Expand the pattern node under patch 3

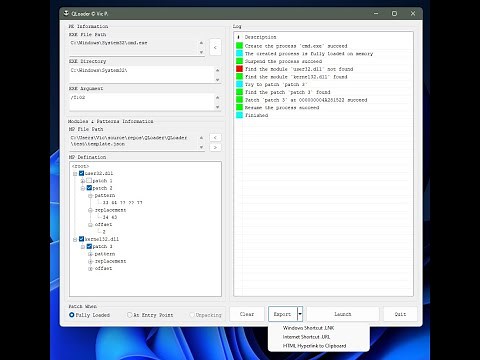90,254
